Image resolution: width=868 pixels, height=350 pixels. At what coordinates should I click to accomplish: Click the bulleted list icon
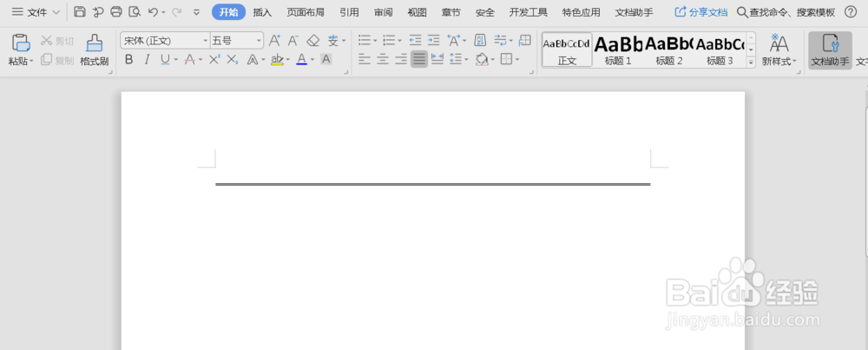[365, 41]
